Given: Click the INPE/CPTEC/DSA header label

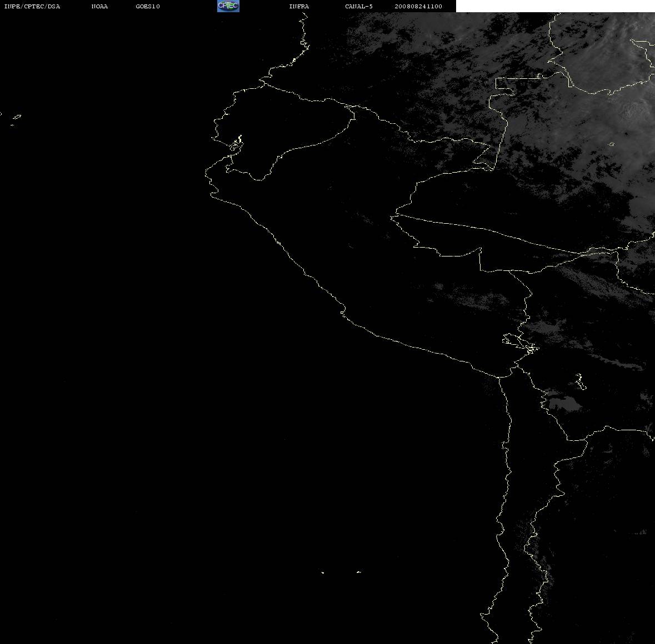Looking at the screenshot, I should pos(32,6).
